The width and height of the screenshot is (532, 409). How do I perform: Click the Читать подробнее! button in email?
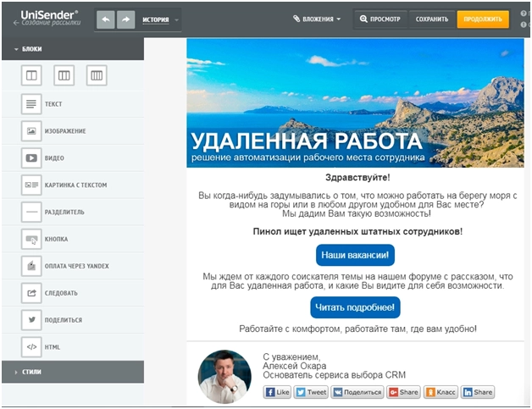(355, 307)
